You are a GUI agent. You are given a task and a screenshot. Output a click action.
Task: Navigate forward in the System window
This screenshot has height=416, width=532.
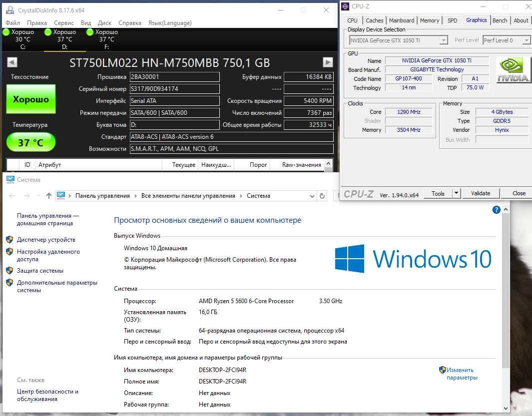pyautogui.click(x=27, y=196)
